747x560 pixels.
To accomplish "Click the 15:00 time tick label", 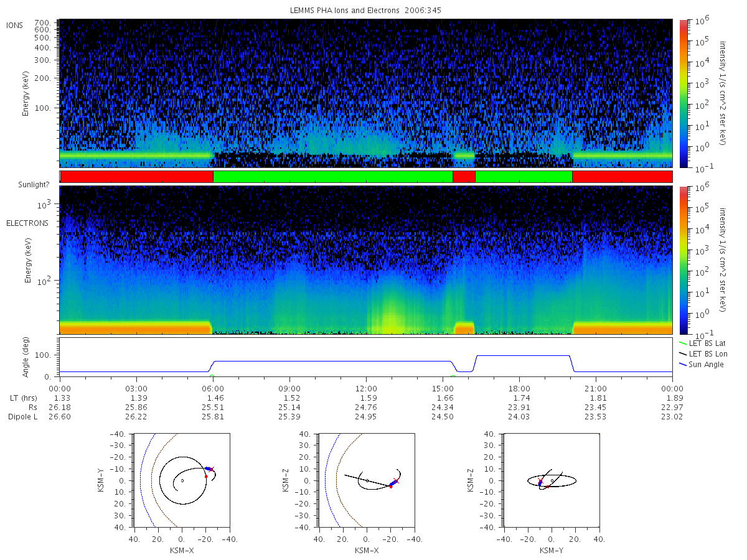I will [443, 388].
